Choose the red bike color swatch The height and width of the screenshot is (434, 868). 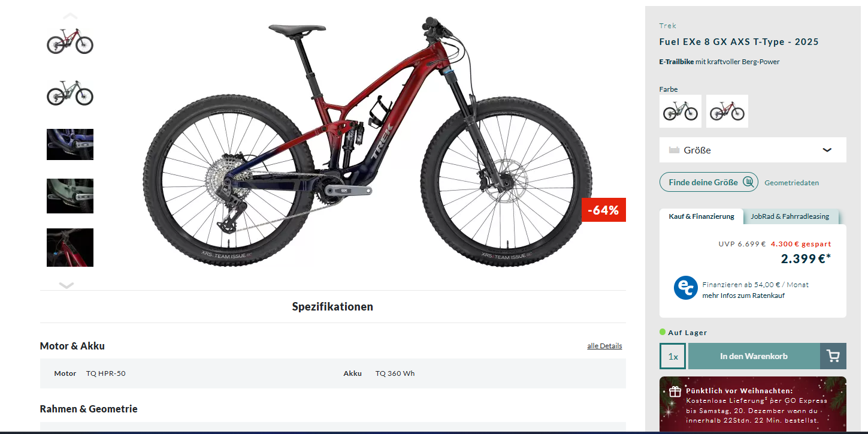coord(727,111)
